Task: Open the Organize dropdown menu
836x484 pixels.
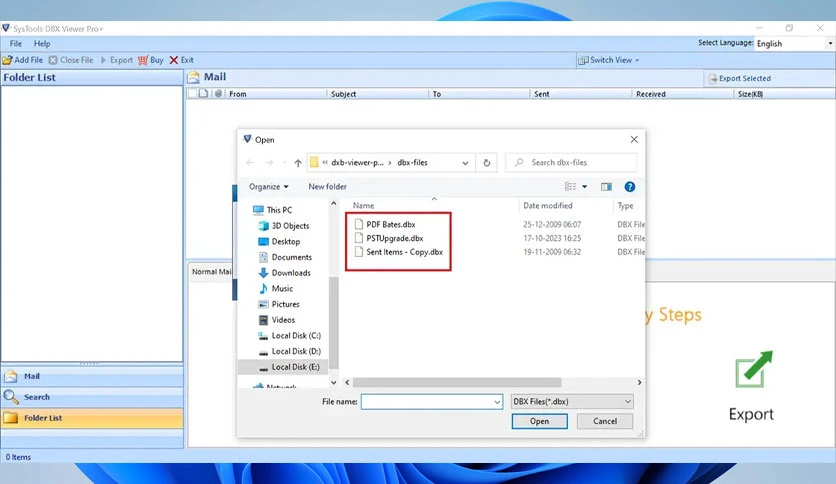Action: pyautogui.click(x=269, y=187)
